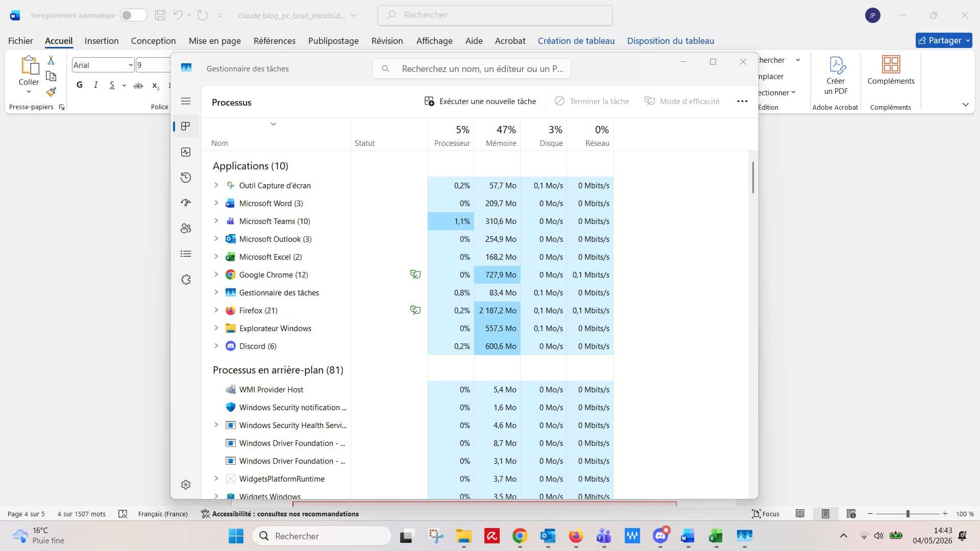Open the Details page in Task Manager sidebar
This screenshot has width=980, height=551.
[186, 254]
